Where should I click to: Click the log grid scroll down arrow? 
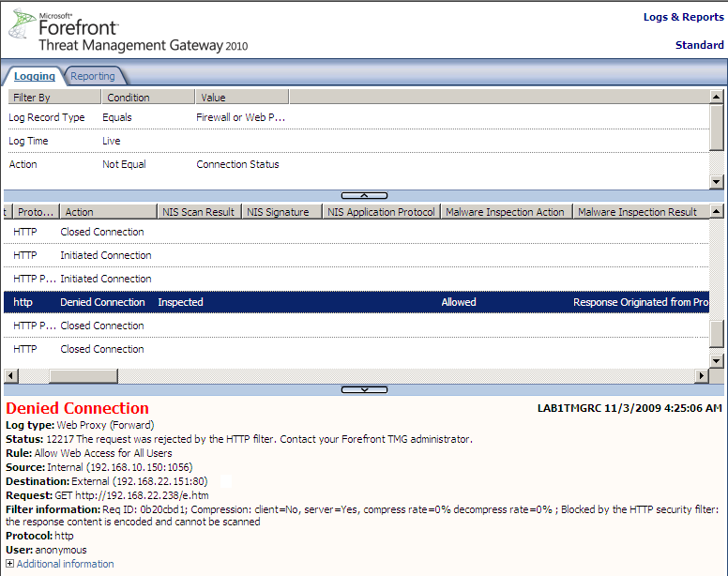tap(717, 360)
